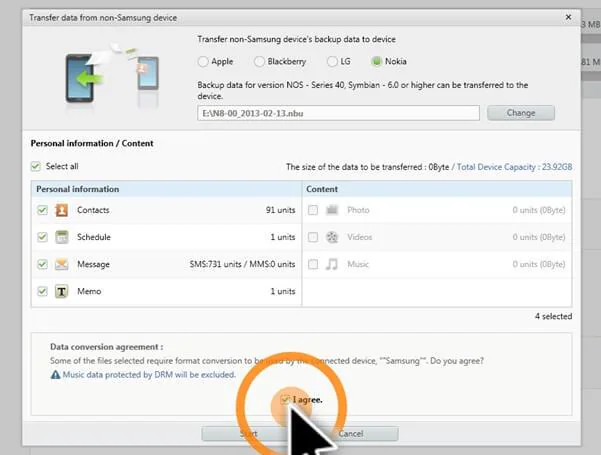
Task: Toggle the I agree checkbox
Action: 285,400
